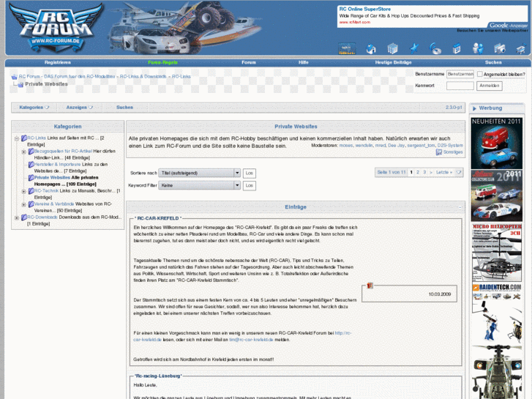Open the Kategorien dropdown menu
Image resolution: width=532 pixels, height=399 pixels.
[34, 108]
